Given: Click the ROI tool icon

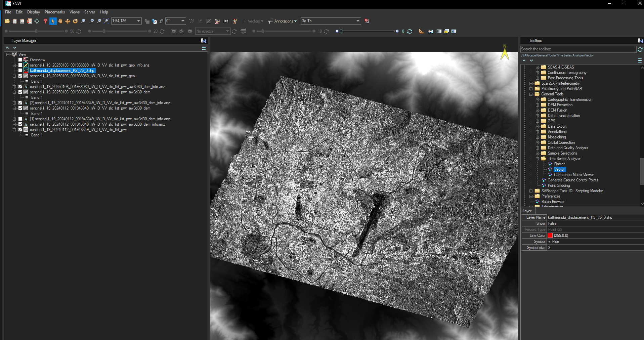Looking at the screenshot, I should 217,21.
